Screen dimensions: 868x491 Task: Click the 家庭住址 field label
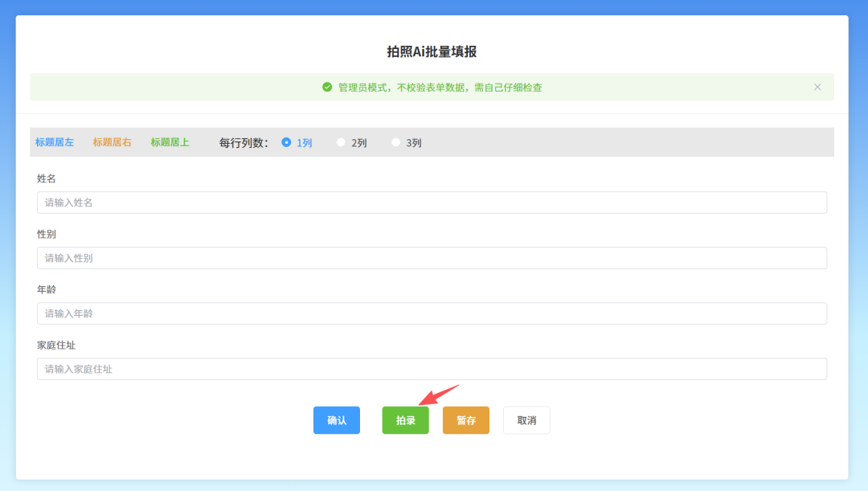56,345
